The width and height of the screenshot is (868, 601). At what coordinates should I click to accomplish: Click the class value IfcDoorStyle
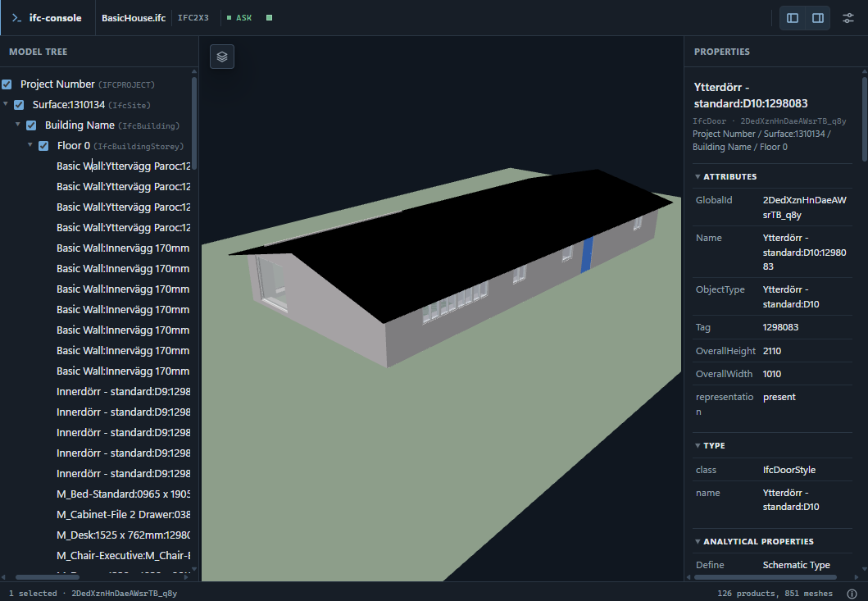click(x=788, y=470)
